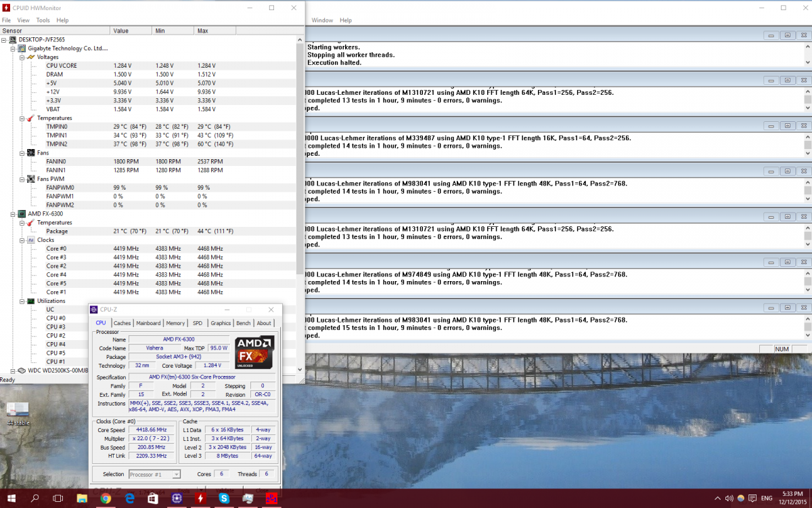Click the Fans icon in the sensor tree

tap(30, 152)
